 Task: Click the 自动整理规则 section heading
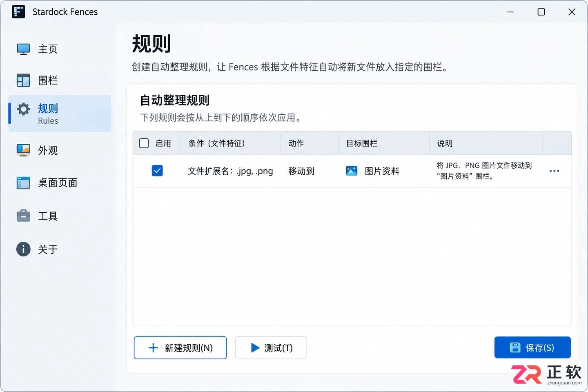[175, 100]
